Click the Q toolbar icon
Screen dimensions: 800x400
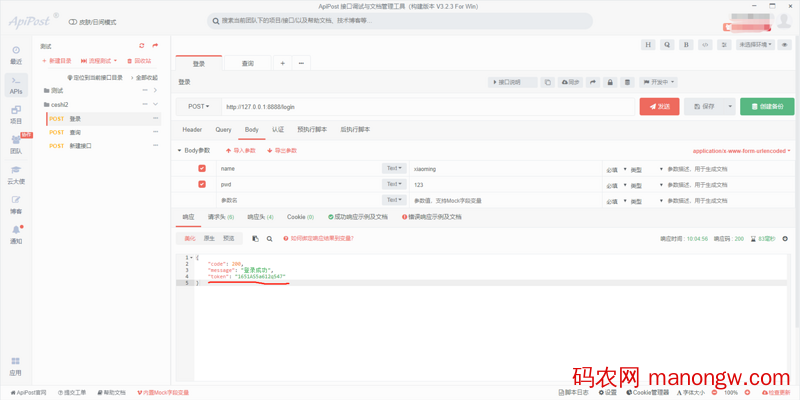coord(667,44)
